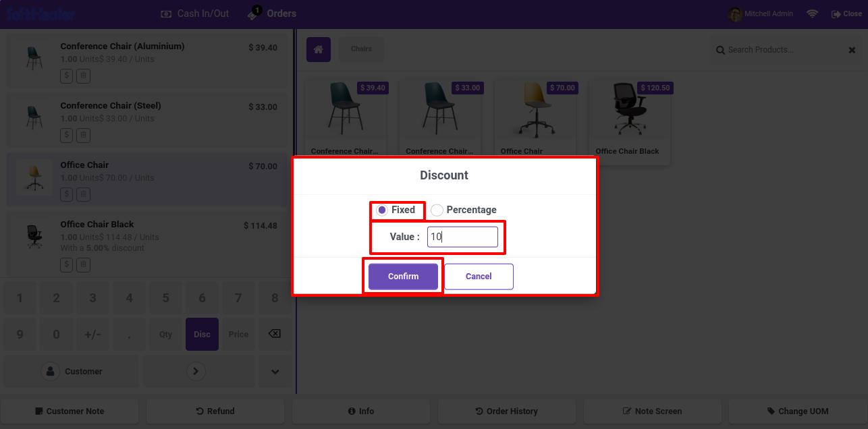868x429 pixels.
Task: Open the Order History menu item
Action: [506, 411]
